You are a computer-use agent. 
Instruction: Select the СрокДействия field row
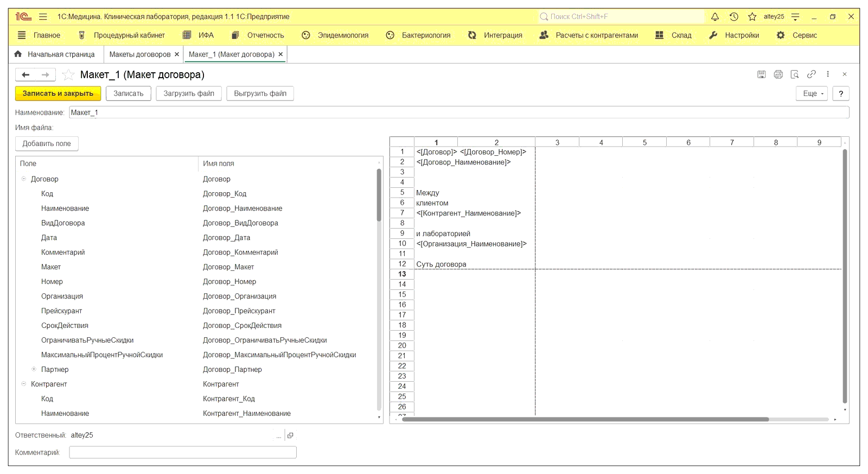[196, 326]
